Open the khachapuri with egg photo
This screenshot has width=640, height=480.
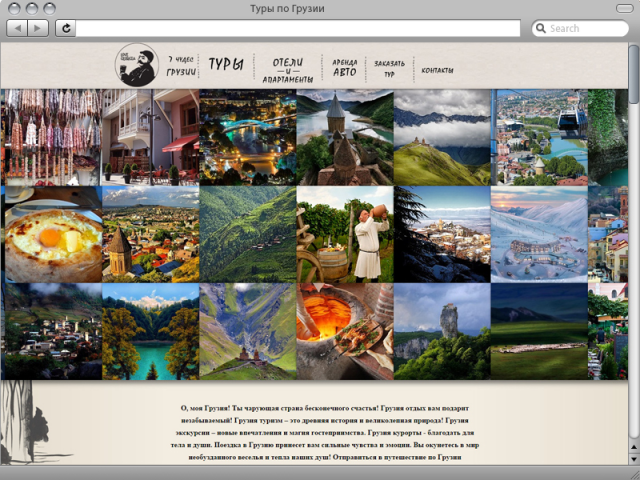[x=51, y=234]
